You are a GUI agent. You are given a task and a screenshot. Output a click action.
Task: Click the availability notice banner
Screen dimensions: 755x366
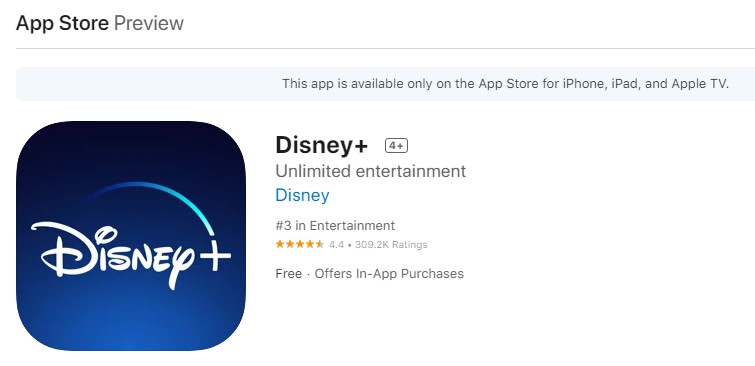pos(385,84)
